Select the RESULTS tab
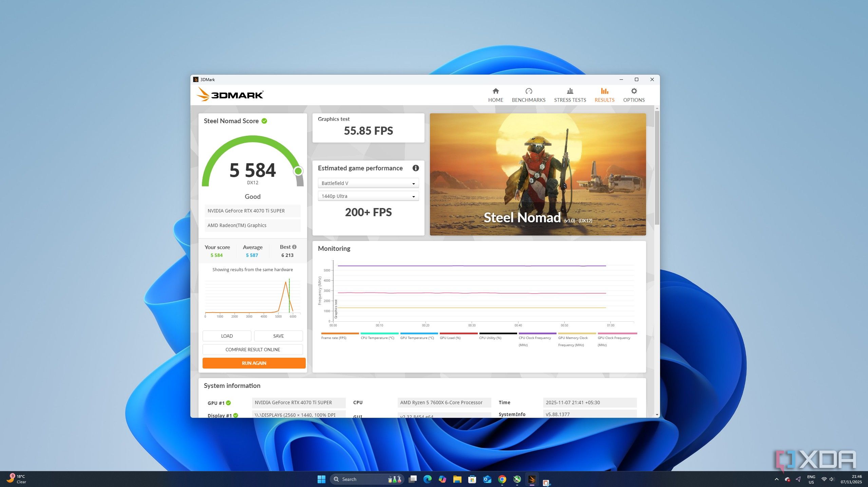Image resolution: width=868 pixels, height=487 pixels. [604, 95]
